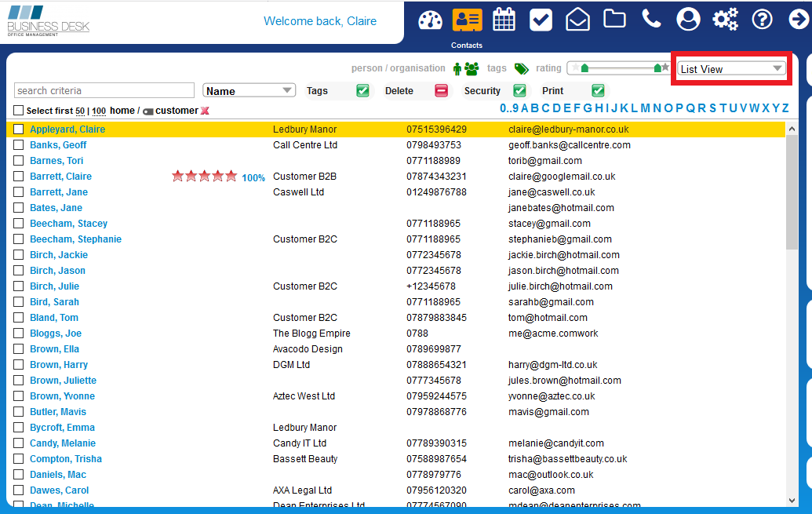This screenshot has height=514, width=812.
Task: Click Barrett, Claire's five star rating
Action: point(205,176)
